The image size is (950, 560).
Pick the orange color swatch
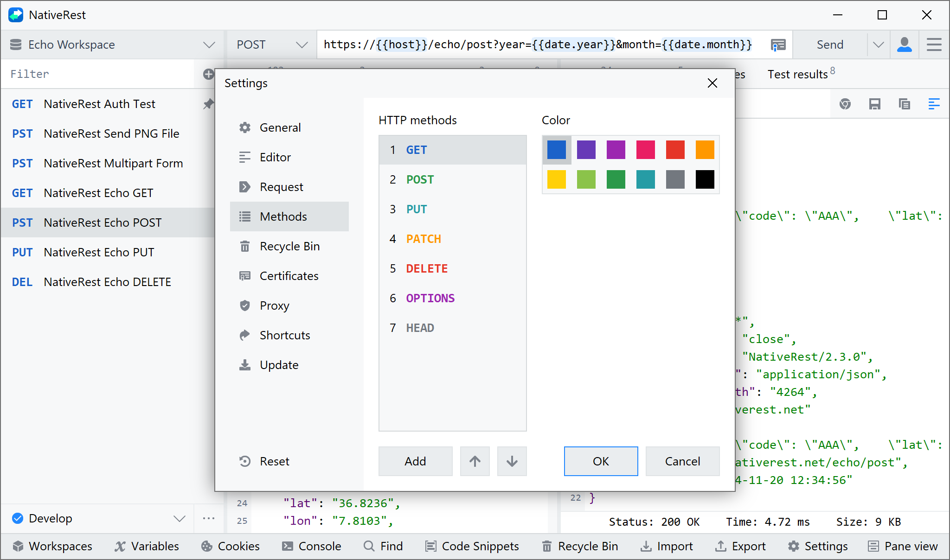(705, 150)
